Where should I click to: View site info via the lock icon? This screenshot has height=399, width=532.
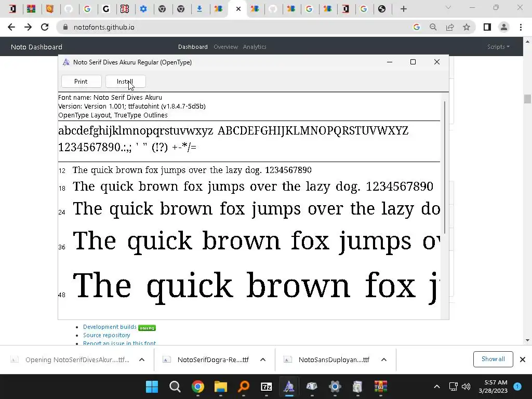(65, 27)
